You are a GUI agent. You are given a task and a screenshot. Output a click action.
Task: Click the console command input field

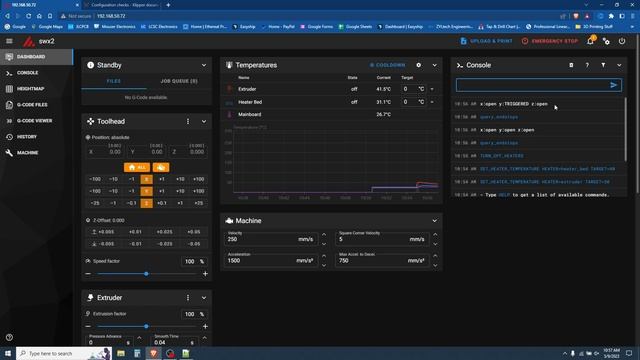[x=533, y=85]
